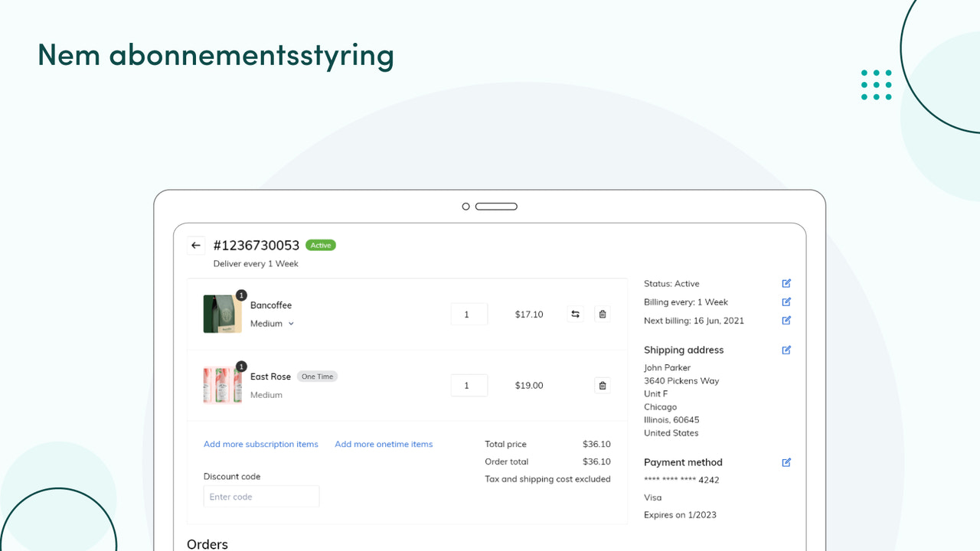This screenshot has height=551, width=980.
Task: Click the Bancoffee product name
Action: click(x=271, y=305)
